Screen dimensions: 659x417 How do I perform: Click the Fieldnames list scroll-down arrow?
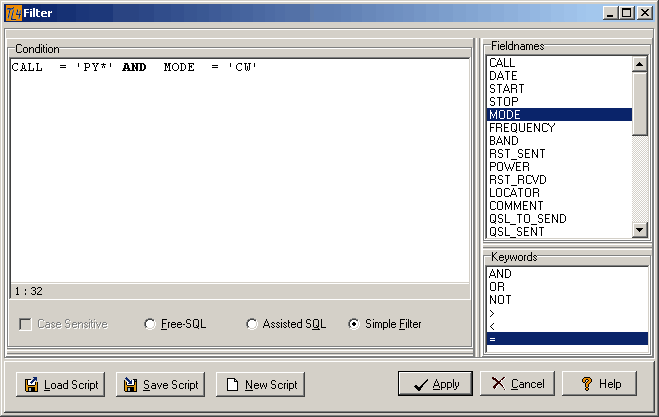tap(640, 230)
